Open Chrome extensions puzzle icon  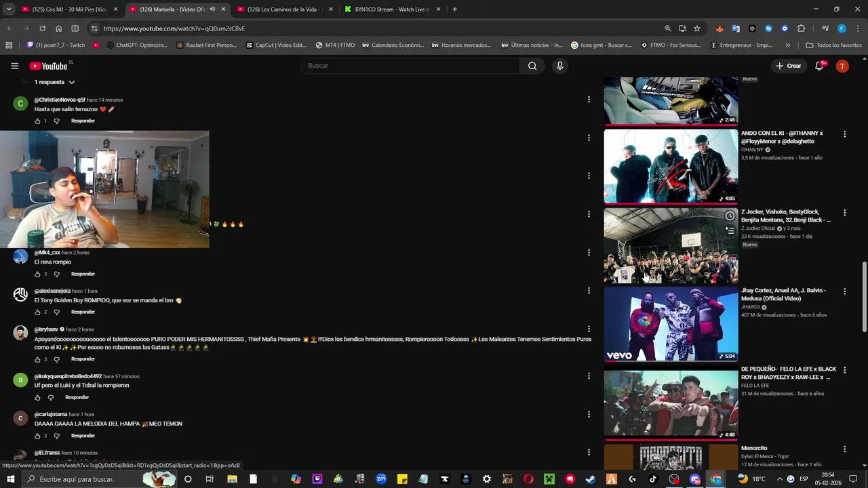[801, 28]
